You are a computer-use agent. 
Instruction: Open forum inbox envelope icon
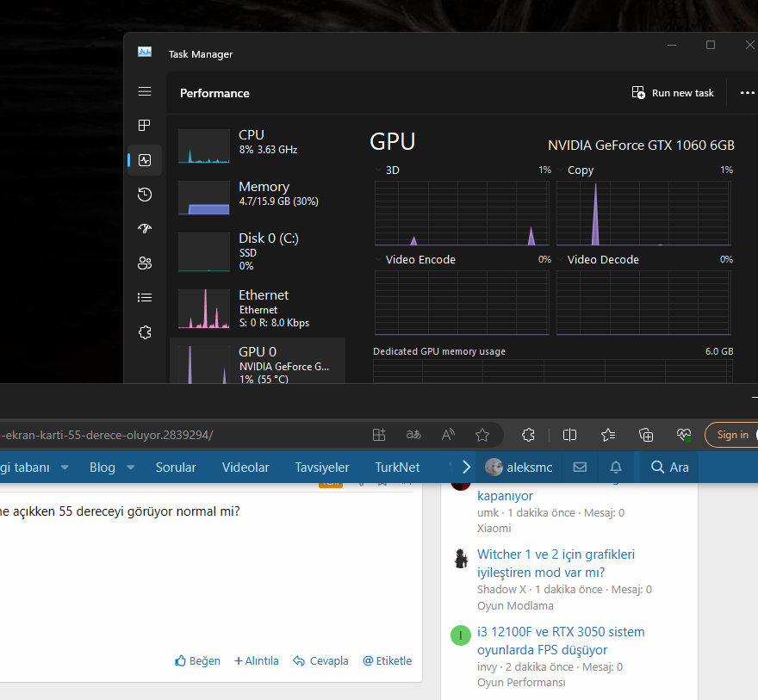pyautogui.click(x=580, y=468)
